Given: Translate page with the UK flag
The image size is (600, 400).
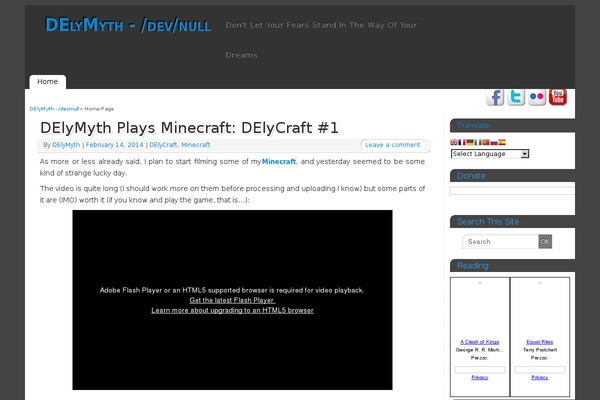Looking at the screenshot, I should [454, 142].
